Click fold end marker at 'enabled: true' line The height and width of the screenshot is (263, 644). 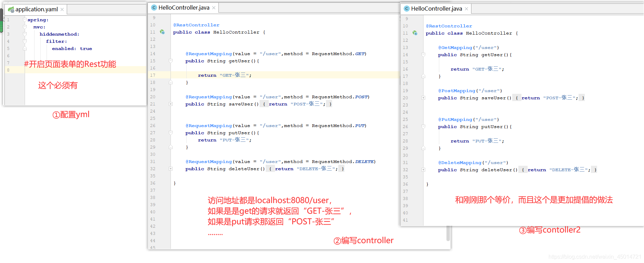click(x=25, y=48)
